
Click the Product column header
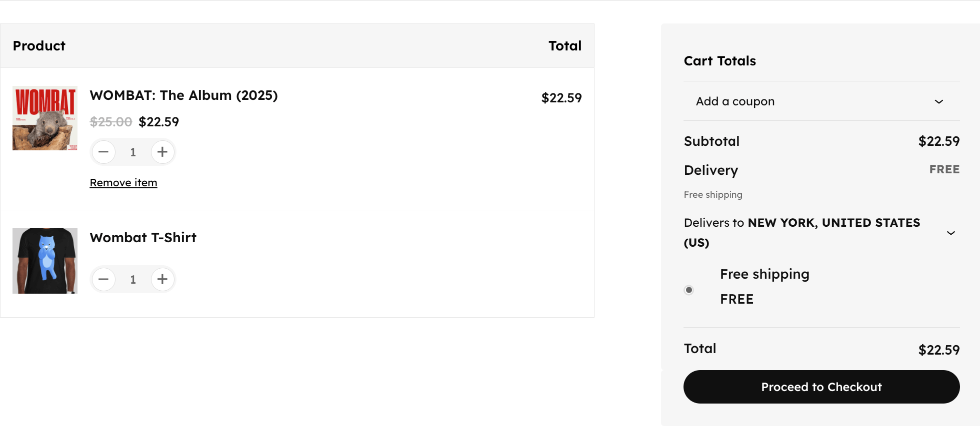[x=39, y=46]
